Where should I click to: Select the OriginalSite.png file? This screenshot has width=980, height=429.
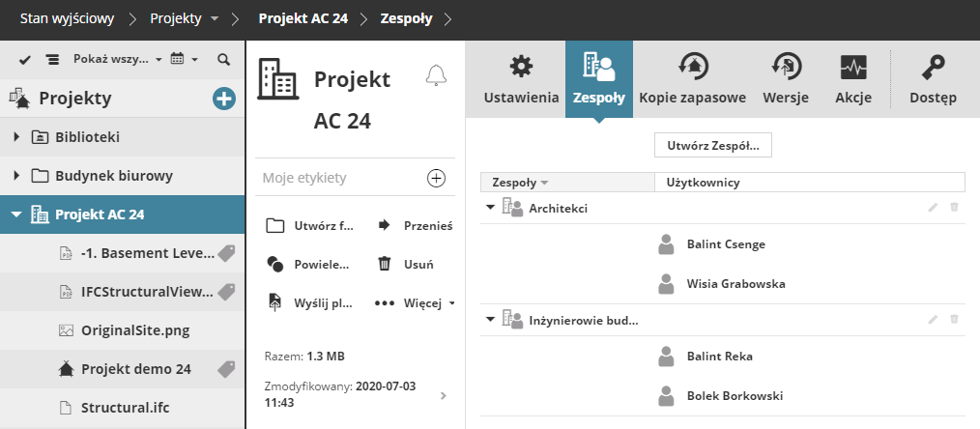[x=135, y=329]
